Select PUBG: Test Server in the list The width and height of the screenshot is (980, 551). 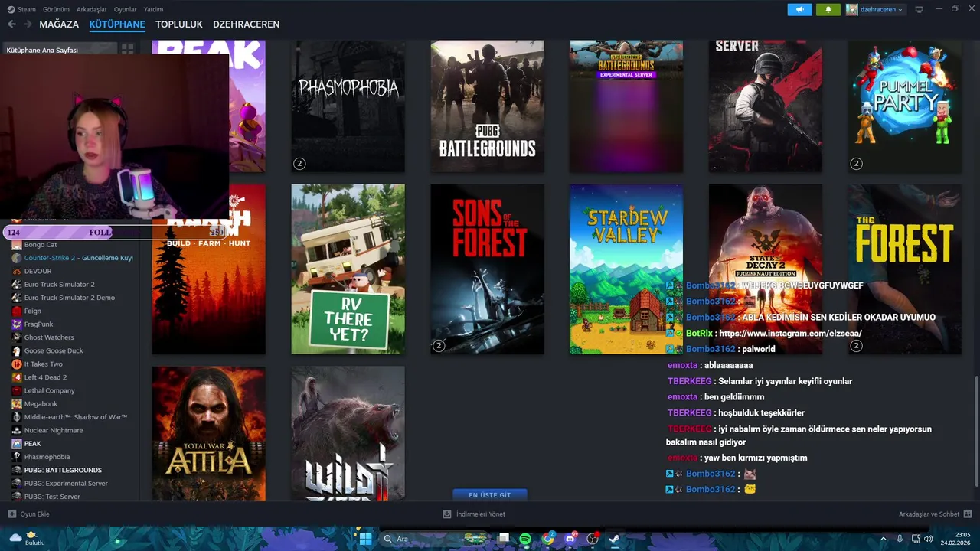click(x=51, y=497)
